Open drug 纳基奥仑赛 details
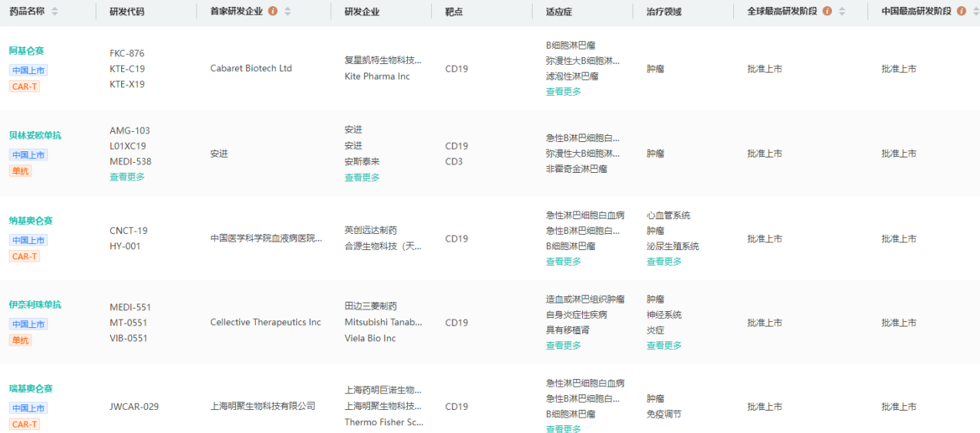 point(31,221)
